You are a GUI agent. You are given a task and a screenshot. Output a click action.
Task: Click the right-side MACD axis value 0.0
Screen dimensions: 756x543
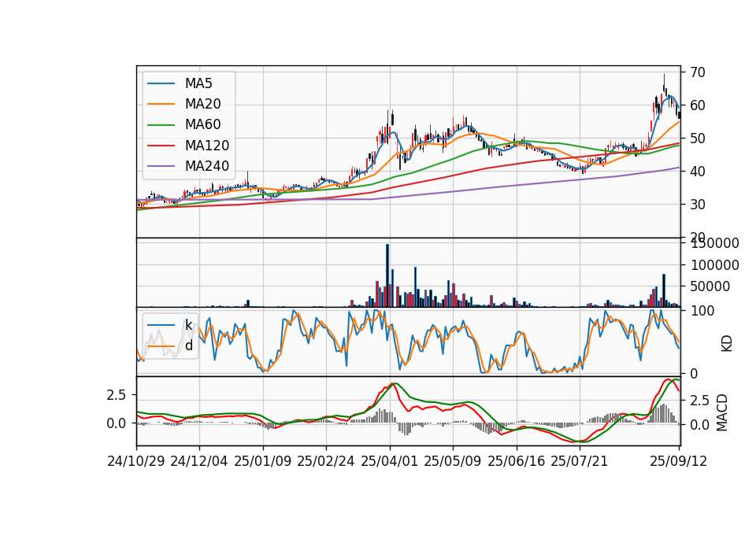click(699, 426)
